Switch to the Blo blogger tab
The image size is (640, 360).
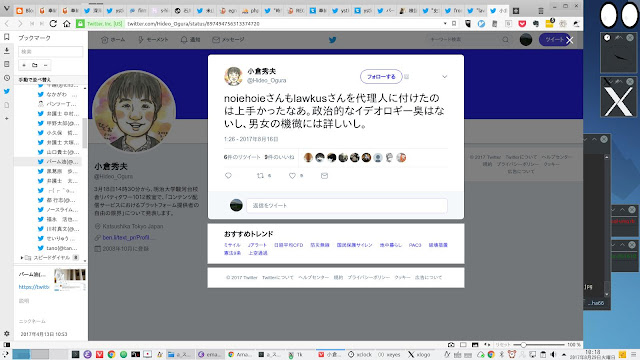coord(25,11)
